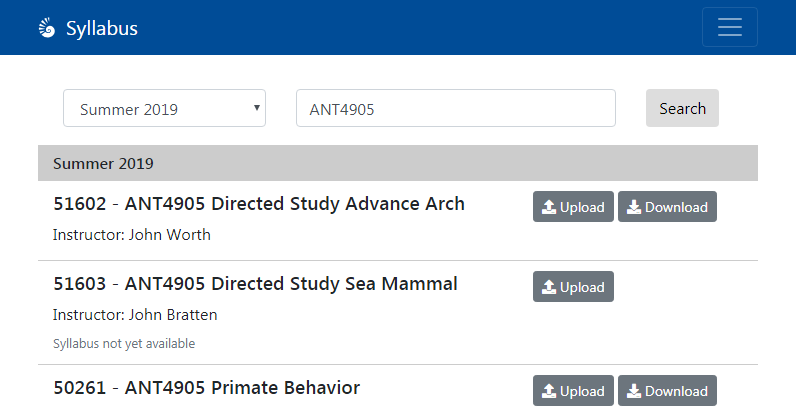
Task: Click course title 50261 - ANT4905 Primate Behavior
Action: (207, 388)
